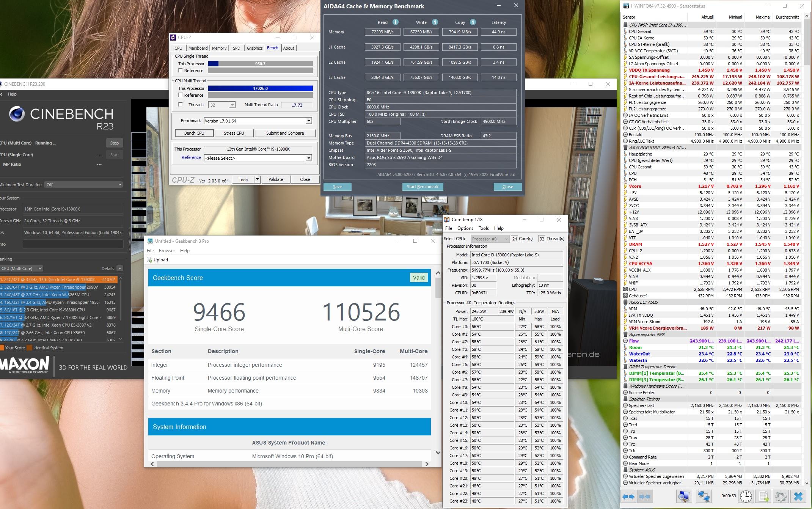812x509 pixels.
Task: Open Geekbench Browser menu
Action: (x=167, y=251)
